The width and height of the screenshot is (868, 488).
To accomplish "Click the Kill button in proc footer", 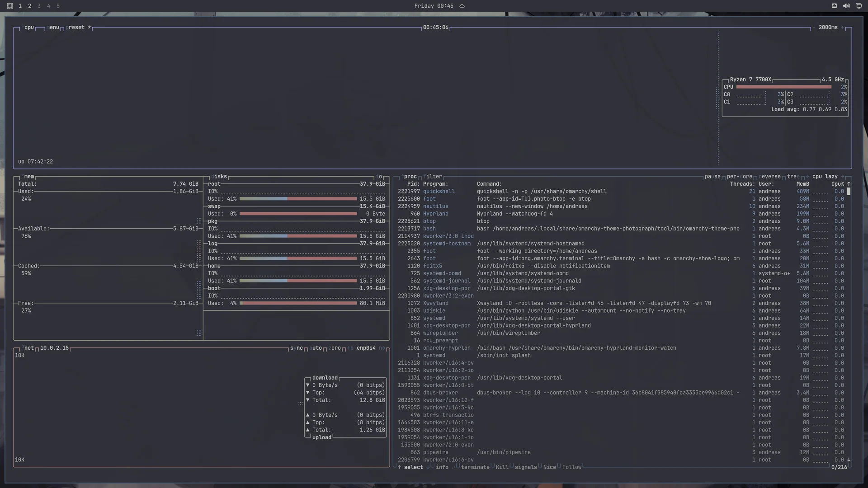I will 502,467.
